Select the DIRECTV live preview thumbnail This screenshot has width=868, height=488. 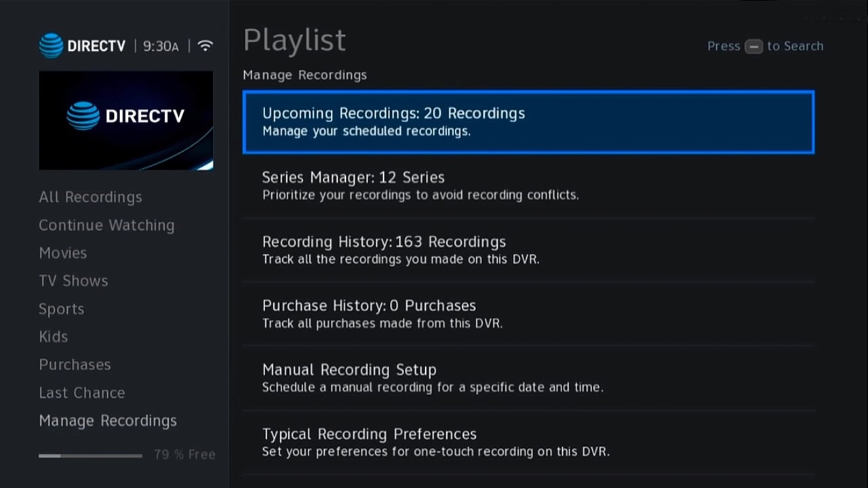pos(126,121)
